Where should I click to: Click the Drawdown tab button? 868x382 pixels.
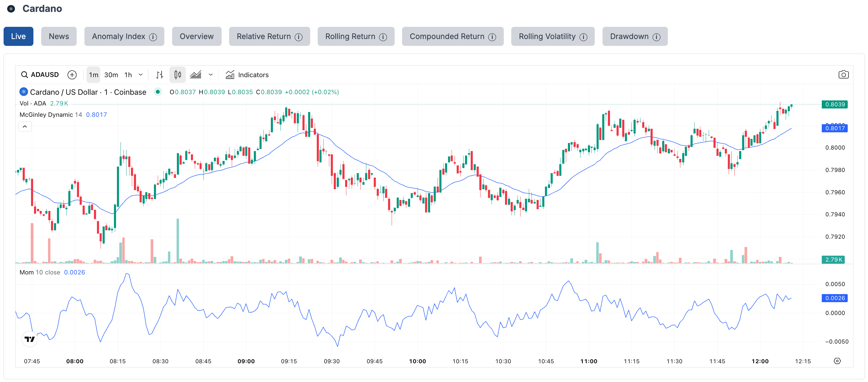629,36
